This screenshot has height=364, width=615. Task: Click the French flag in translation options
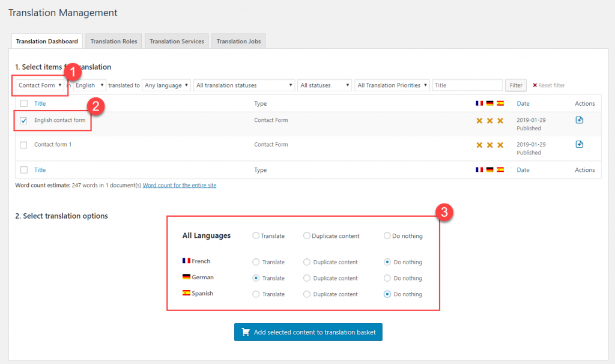[x=186, y=261]
